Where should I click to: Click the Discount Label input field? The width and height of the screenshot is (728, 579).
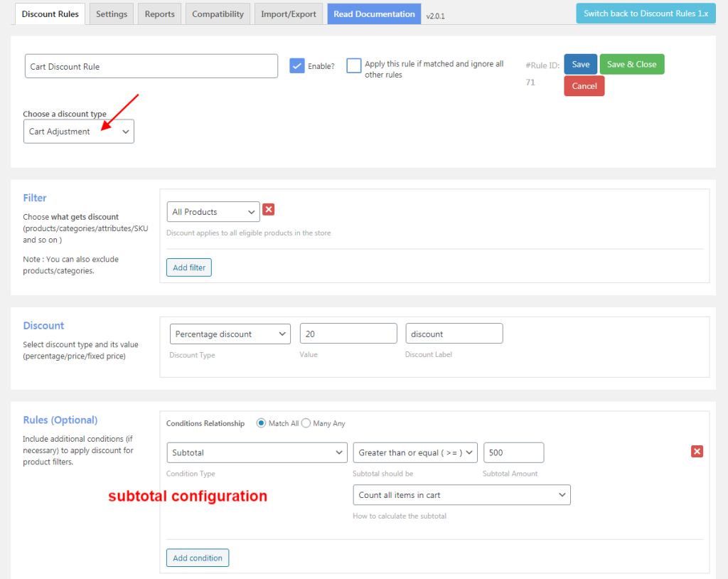[454, 334]
